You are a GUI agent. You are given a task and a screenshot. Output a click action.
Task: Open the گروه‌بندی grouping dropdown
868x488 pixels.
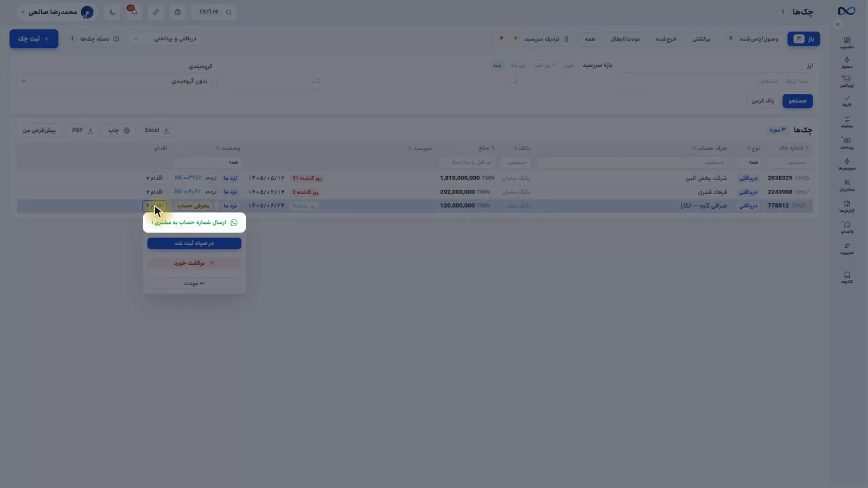[114, 81]
